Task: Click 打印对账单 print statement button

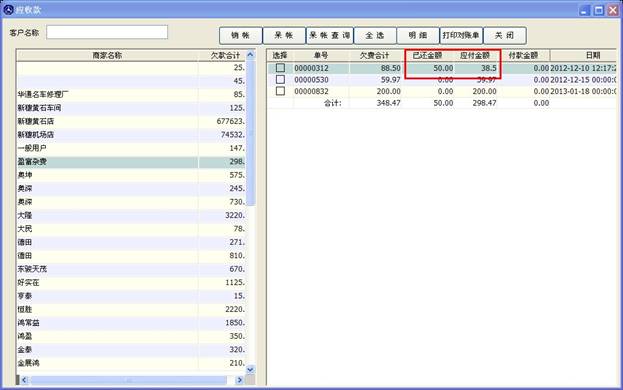Action: tap(461, 36)
